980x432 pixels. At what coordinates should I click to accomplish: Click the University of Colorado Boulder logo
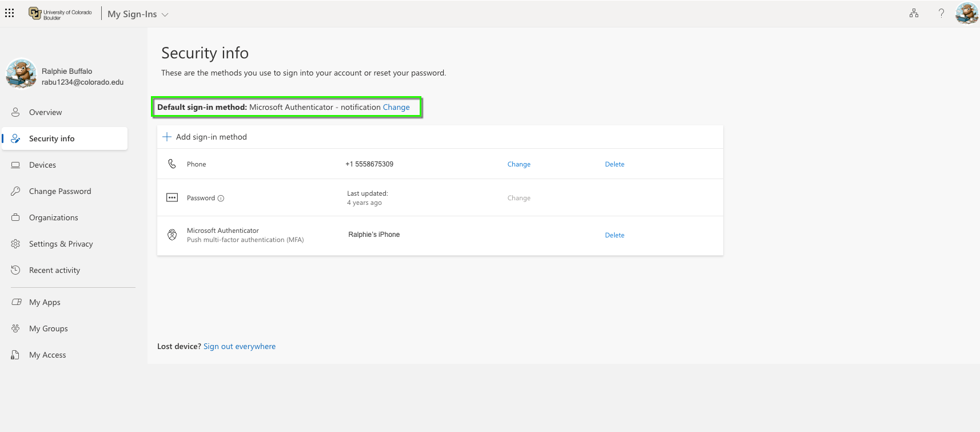60,14
